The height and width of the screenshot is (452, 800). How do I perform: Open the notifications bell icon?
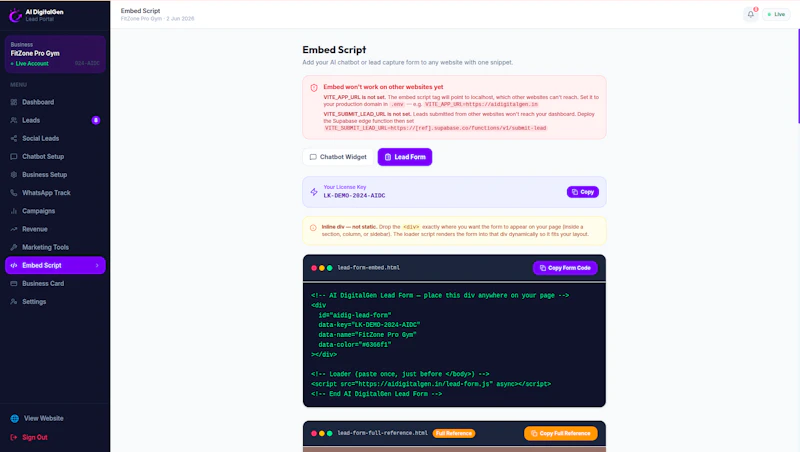coord(751,14)
